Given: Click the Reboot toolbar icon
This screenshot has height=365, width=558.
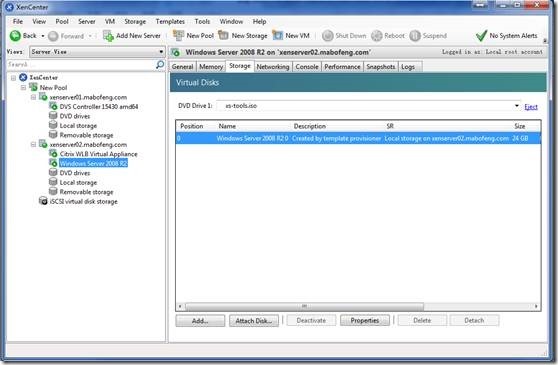Looking at the screenshot, I should click(377, 36).
